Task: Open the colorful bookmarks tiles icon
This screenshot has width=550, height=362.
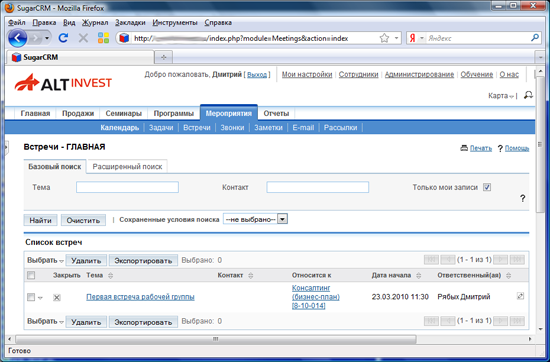Action: [x=103, y=38]
